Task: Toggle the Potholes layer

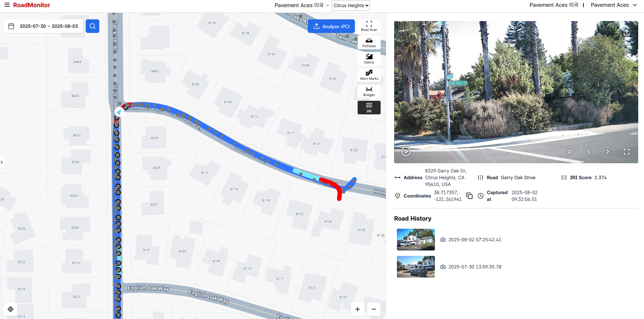Action: click(369, 42)
